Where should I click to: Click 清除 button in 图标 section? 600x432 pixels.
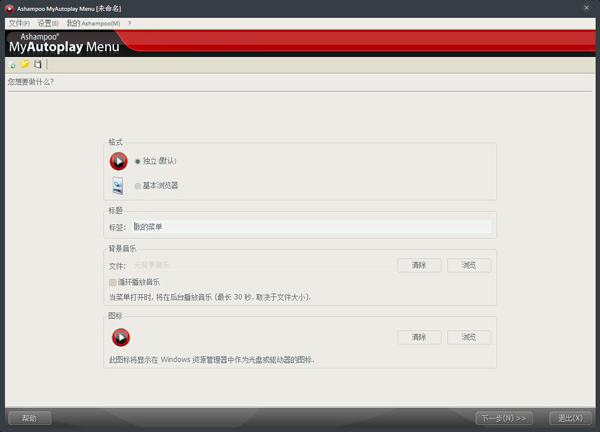tap(419, 337)
